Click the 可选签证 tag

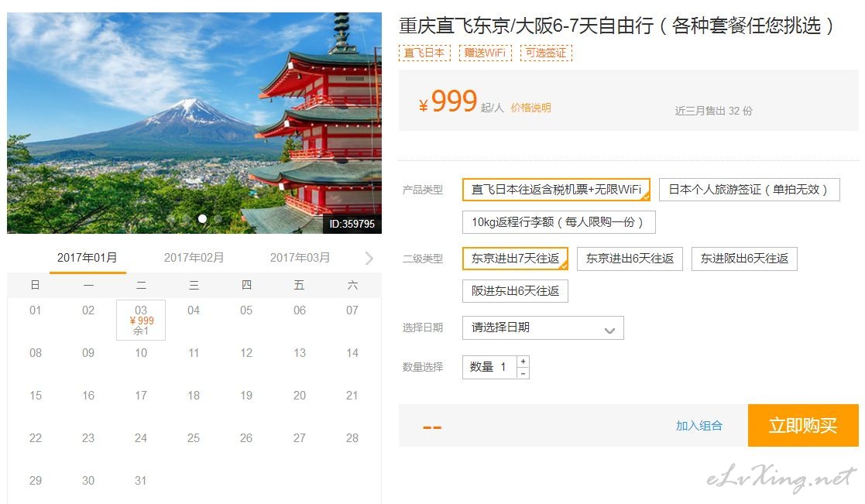click(546, 53)
